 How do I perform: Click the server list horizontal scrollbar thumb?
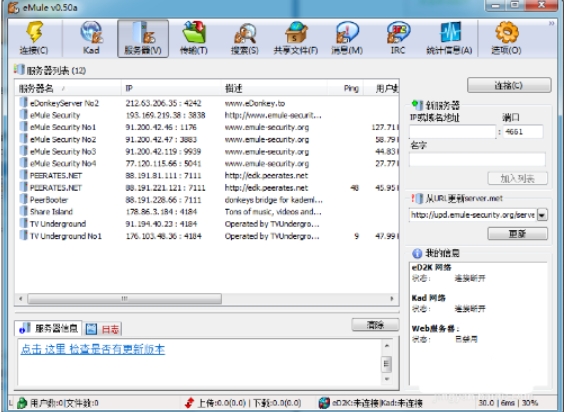point(125,298)
